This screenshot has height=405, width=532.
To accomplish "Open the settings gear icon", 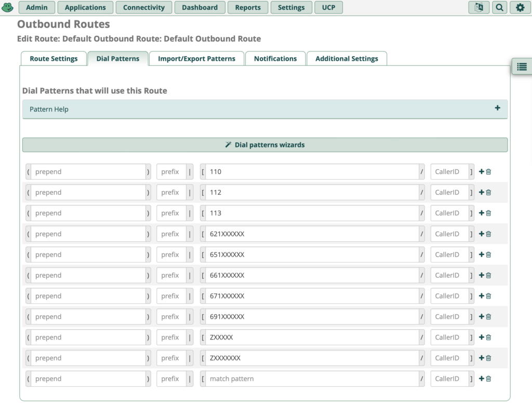I will [520, 7].
